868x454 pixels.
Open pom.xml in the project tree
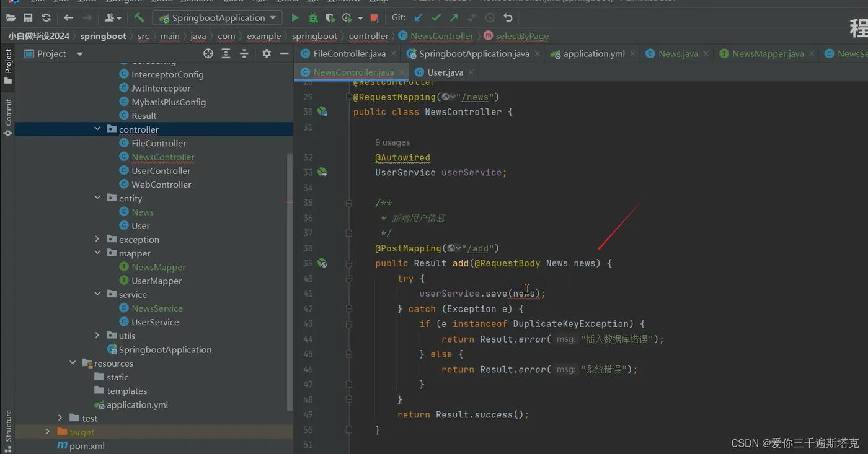87,446
